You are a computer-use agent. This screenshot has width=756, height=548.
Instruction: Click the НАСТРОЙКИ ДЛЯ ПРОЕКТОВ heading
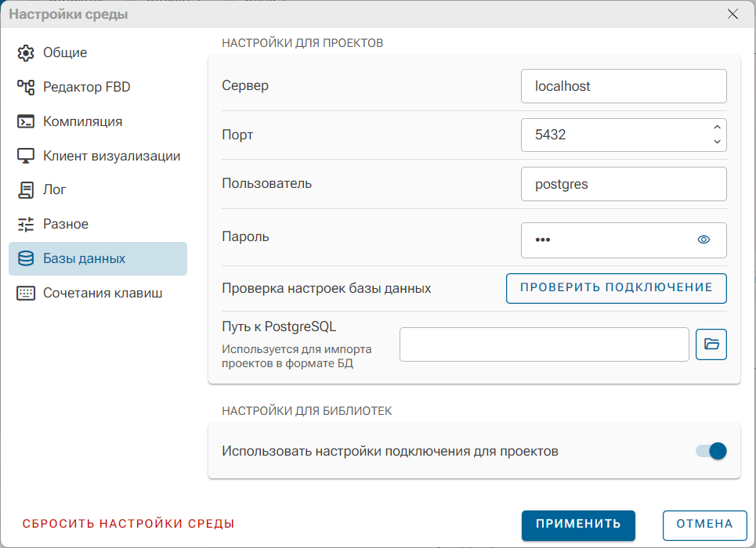pos(302,43)
